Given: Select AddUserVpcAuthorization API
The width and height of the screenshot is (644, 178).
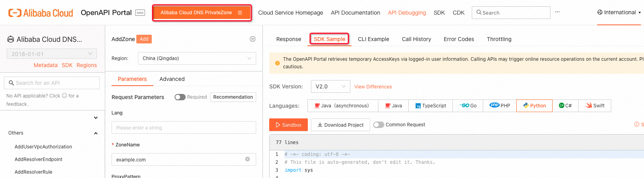Looking at the screenshot, I should (43, 147).
